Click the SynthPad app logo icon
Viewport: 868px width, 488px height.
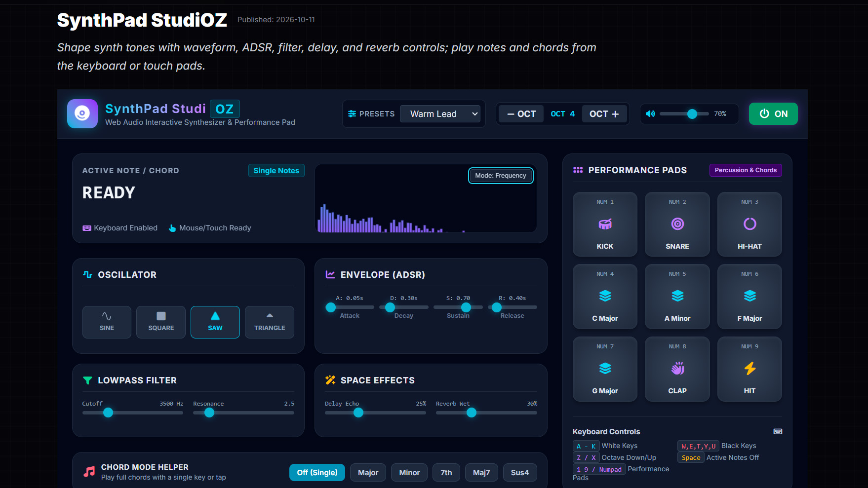pyautogui.click(x=82, y=113)
